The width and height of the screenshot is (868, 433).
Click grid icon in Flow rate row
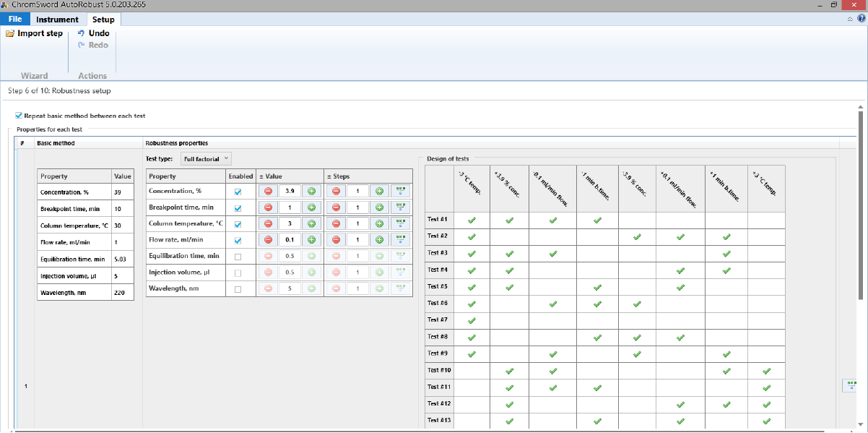coord(400,239)
